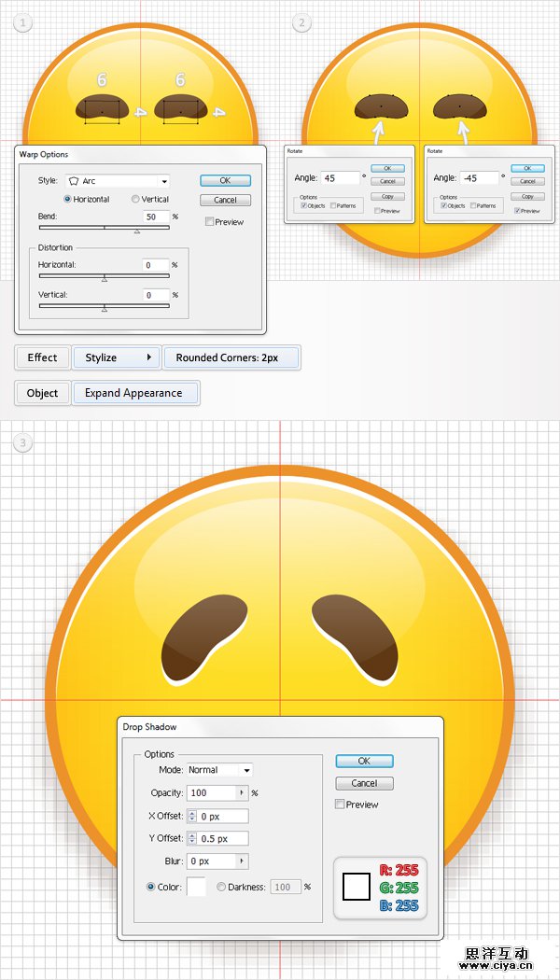Choose Expand Appearance menu item
The height and width of the screenshot is (980, 560).
[133, 393]
